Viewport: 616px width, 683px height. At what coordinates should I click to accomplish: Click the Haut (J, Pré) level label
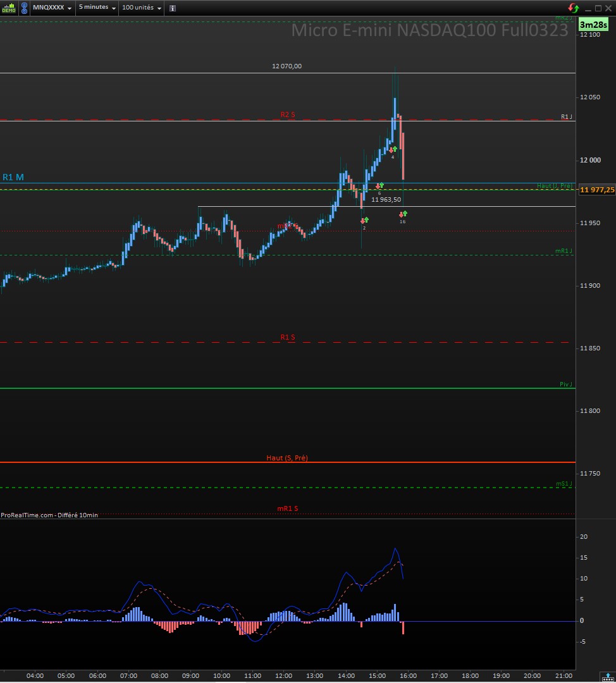click(x=555, y=186)
